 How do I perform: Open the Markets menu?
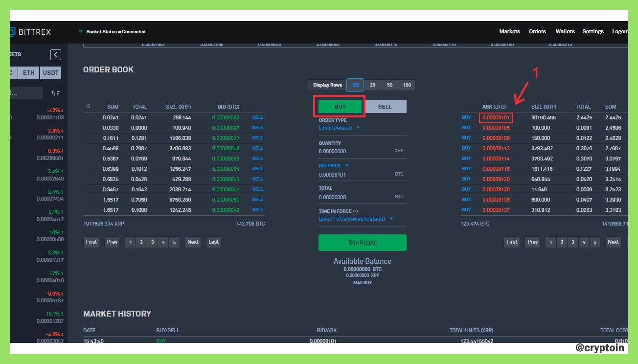tap(509, 31)
